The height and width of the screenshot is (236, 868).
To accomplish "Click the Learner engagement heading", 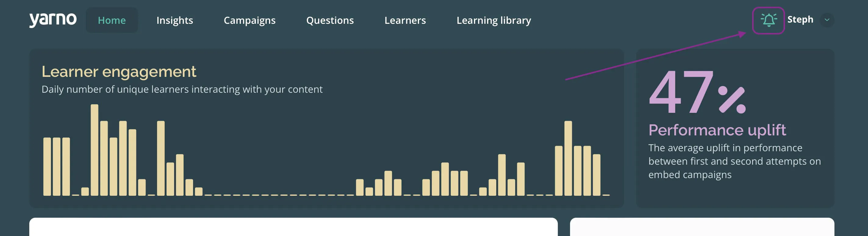I will coord(119,71).
